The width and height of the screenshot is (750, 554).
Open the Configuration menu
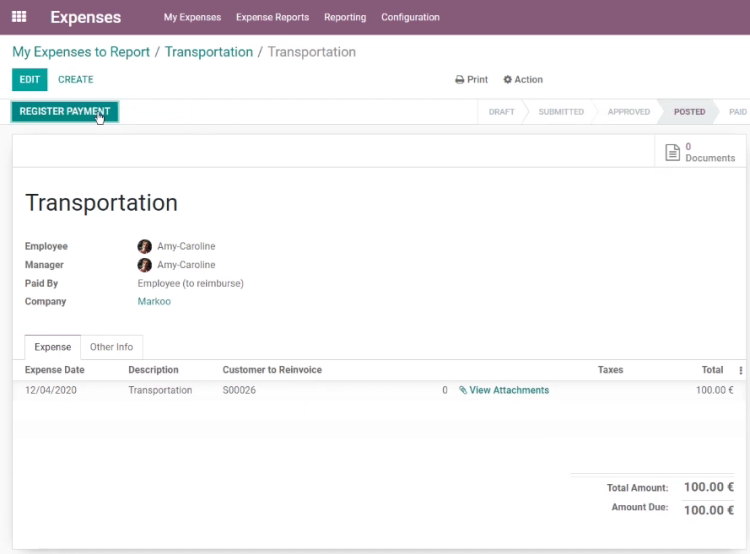tap(410, 17)
